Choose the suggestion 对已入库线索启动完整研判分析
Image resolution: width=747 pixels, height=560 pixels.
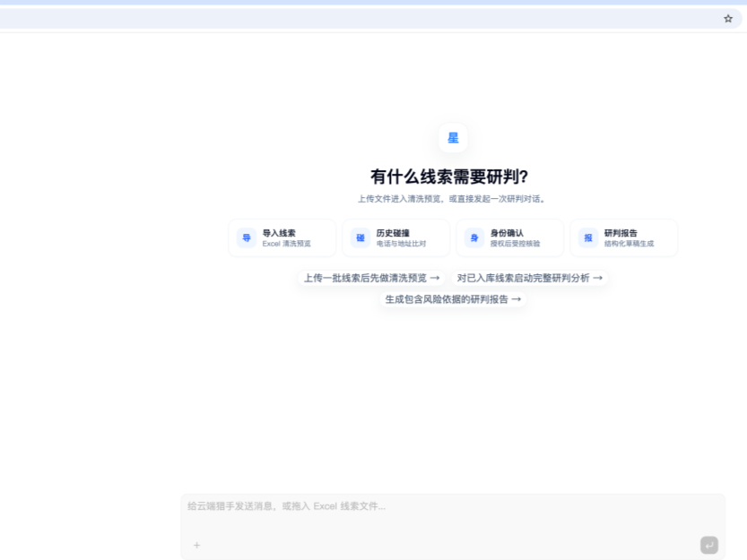click(529, 278)
